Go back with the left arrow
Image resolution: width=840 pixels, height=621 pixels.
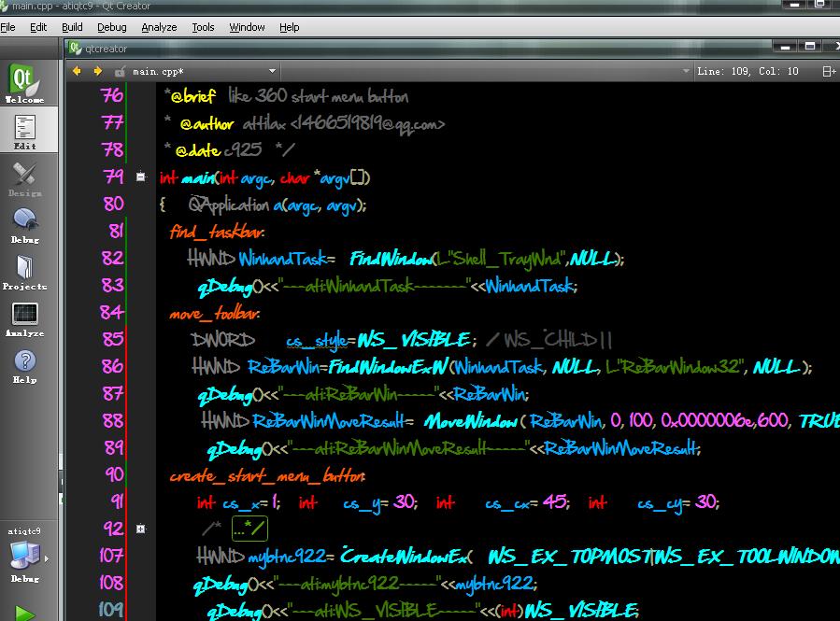(77, 71)
